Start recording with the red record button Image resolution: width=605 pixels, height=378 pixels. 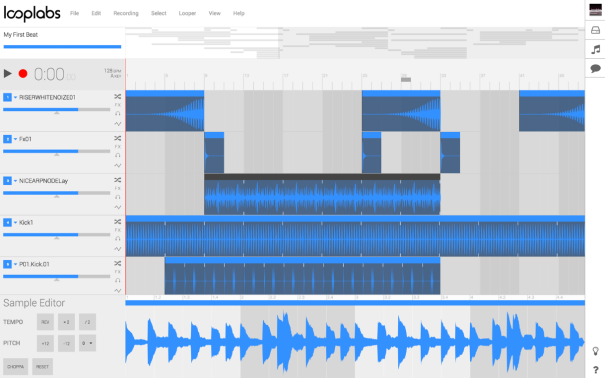point(23,73)
